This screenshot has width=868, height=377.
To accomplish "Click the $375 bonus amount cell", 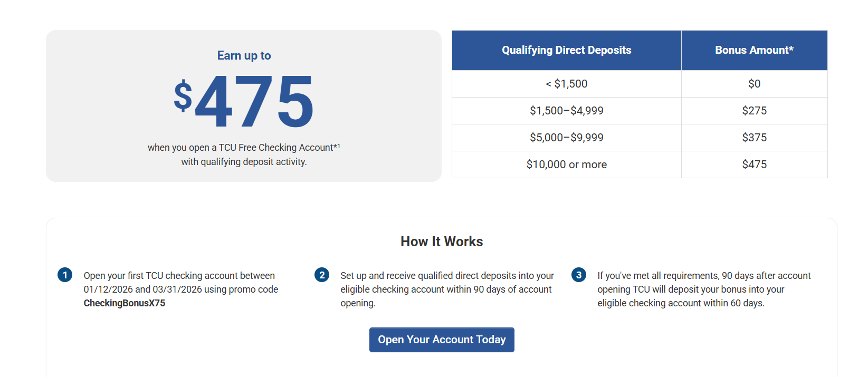I will 754,138.
